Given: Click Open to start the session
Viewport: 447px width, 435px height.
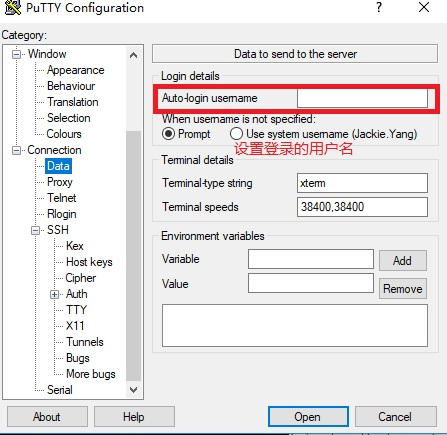Looking at the screenshot, I should (x=308, y=417).
